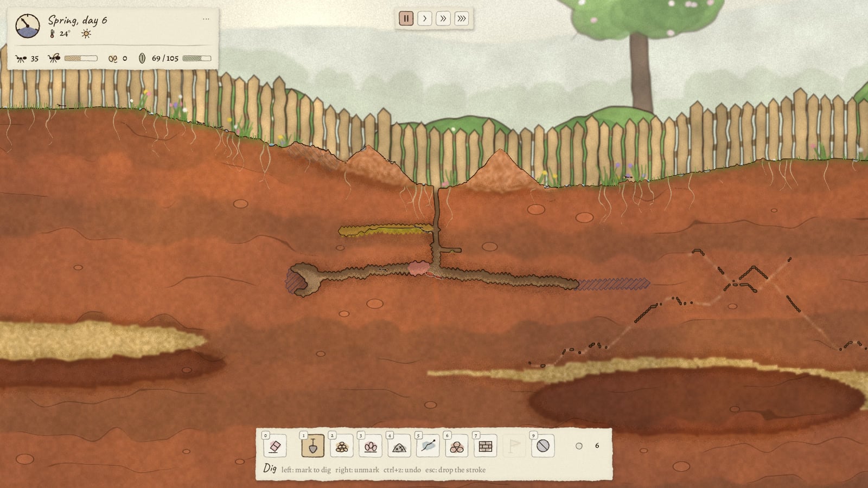Viewport: 868px width, 488px height.
Task: Click the thermometer temperature icon
Action: [x=53, y=34]
